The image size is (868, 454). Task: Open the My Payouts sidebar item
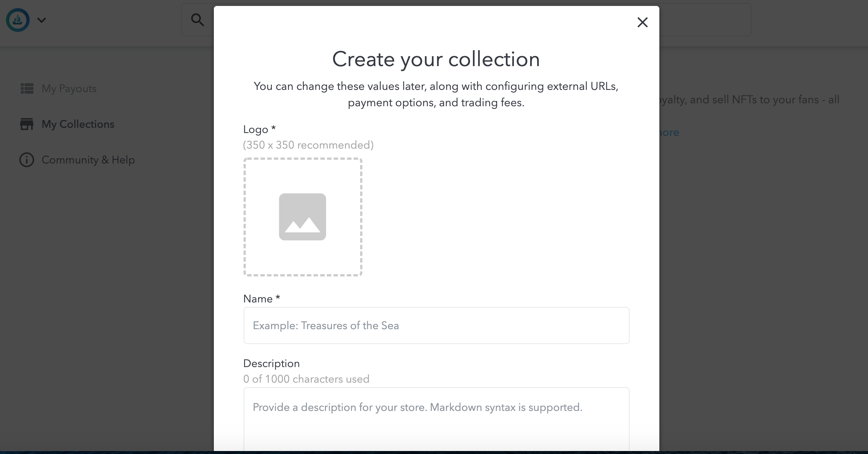(x=69, y=88)
